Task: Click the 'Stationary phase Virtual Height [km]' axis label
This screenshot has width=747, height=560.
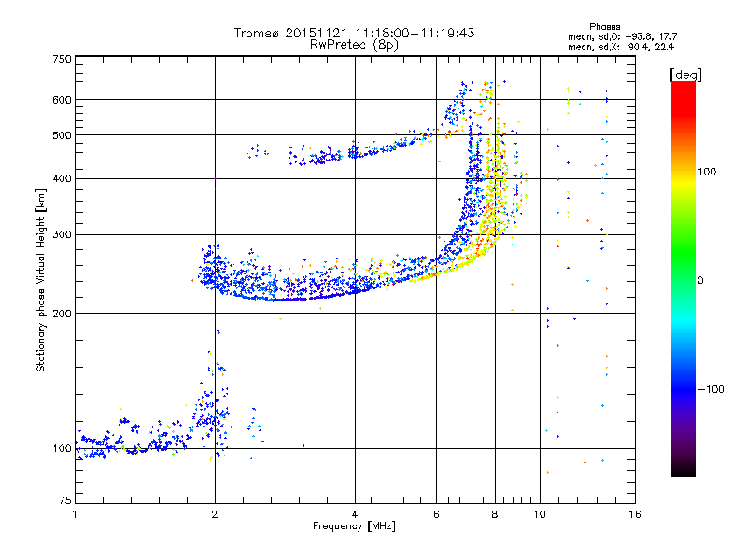Action: [x=41, y=280]
